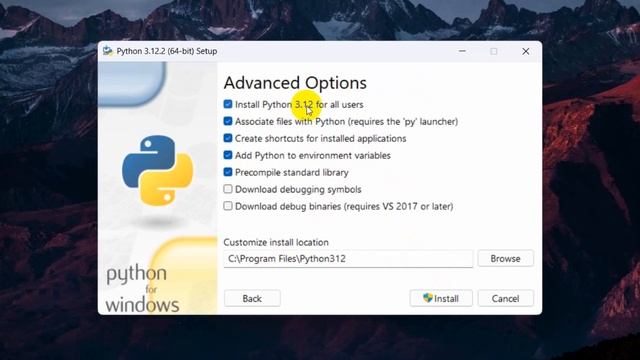Cancel the Python setup
This screenshot has height=360, width=640.
[505, 298]
